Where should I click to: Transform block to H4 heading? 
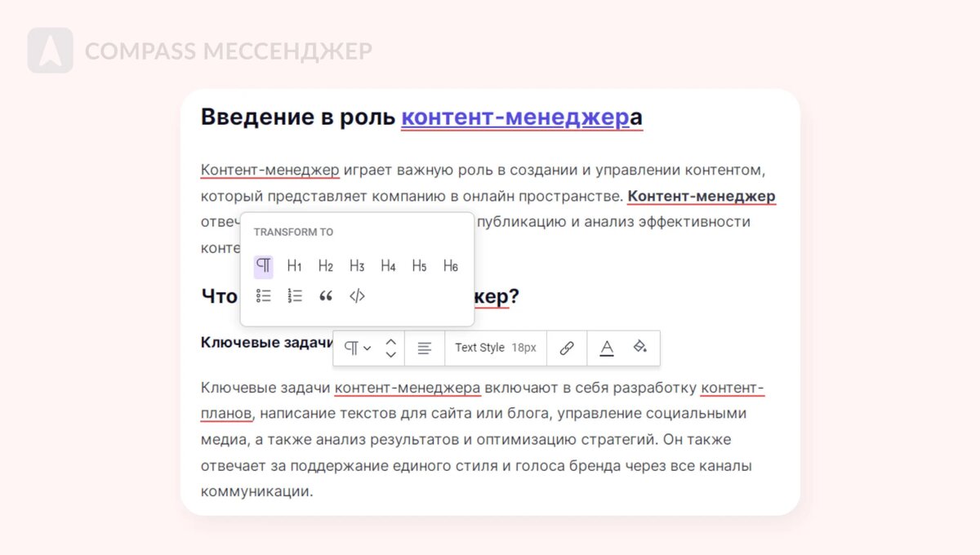pos(388,266)
